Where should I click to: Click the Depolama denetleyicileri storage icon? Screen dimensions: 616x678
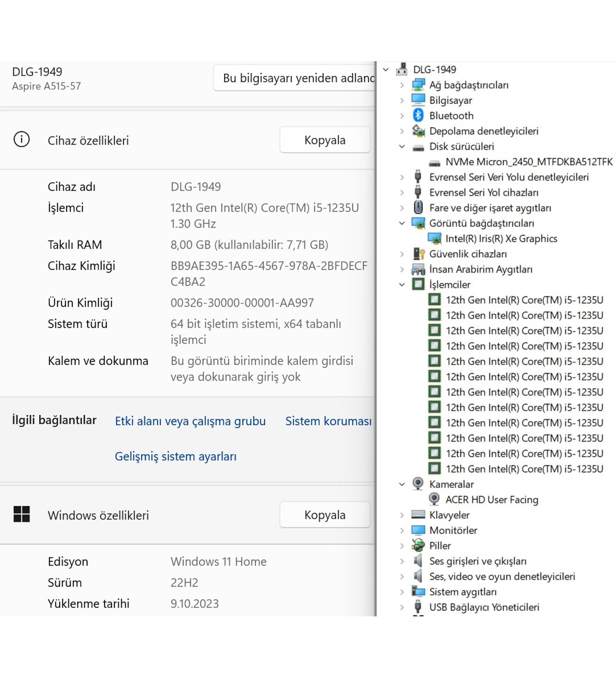click(418, 131)
